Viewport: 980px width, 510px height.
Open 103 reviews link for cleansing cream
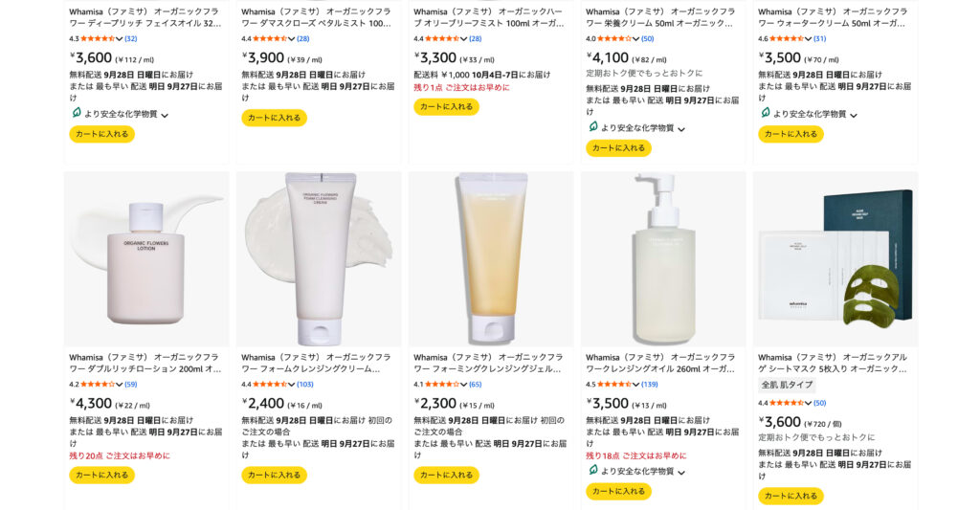pos(305,385)
